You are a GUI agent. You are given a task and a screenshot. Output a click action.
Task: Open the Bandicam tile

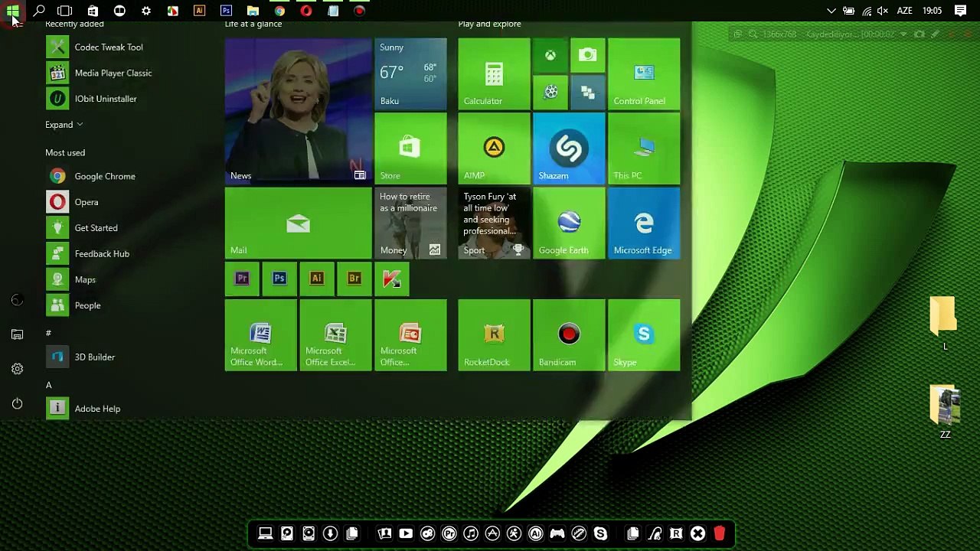click(x=569, y=335)
